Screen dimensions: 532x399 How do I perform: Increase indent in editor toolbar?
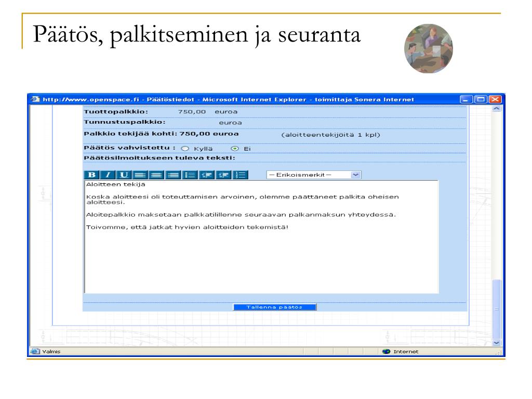point(223,175)
